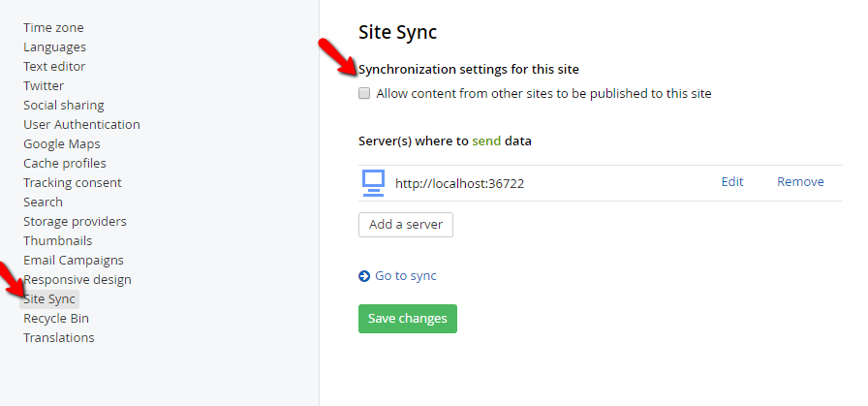The height and width of the screenshot is (406, 868).
Task: Click the 'Synchronization settings for this site' label
Action: (x=469, y=70)
